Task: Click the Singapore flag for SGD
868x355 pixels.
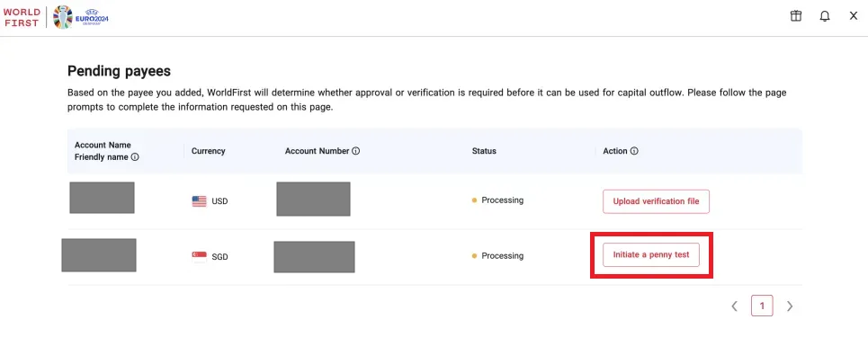Action: coord(200,256)
